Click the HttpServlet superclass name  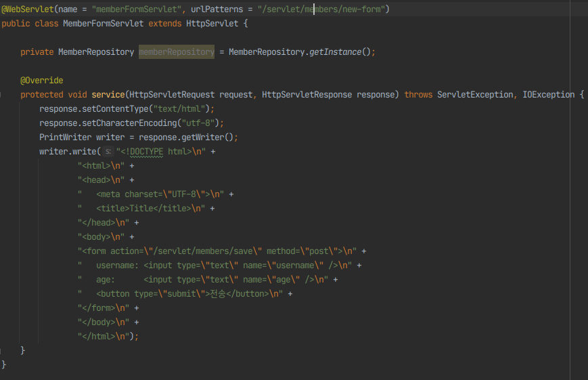212,24
